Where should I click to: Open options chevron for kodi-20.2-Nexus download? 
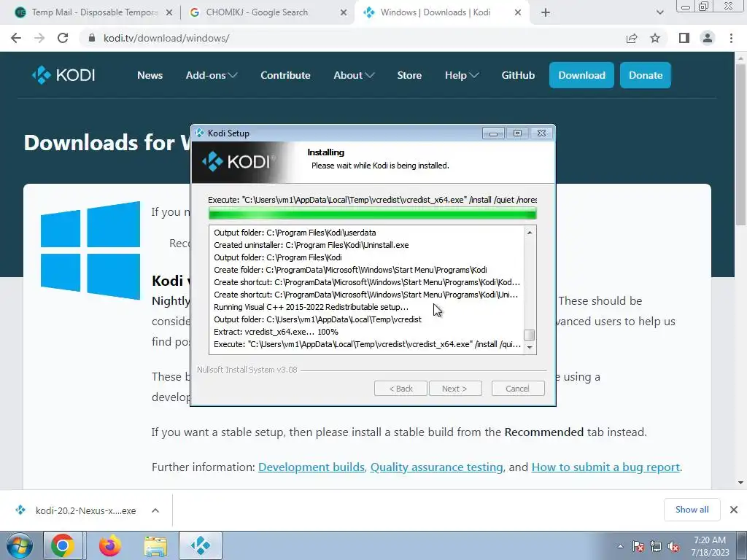155,510
